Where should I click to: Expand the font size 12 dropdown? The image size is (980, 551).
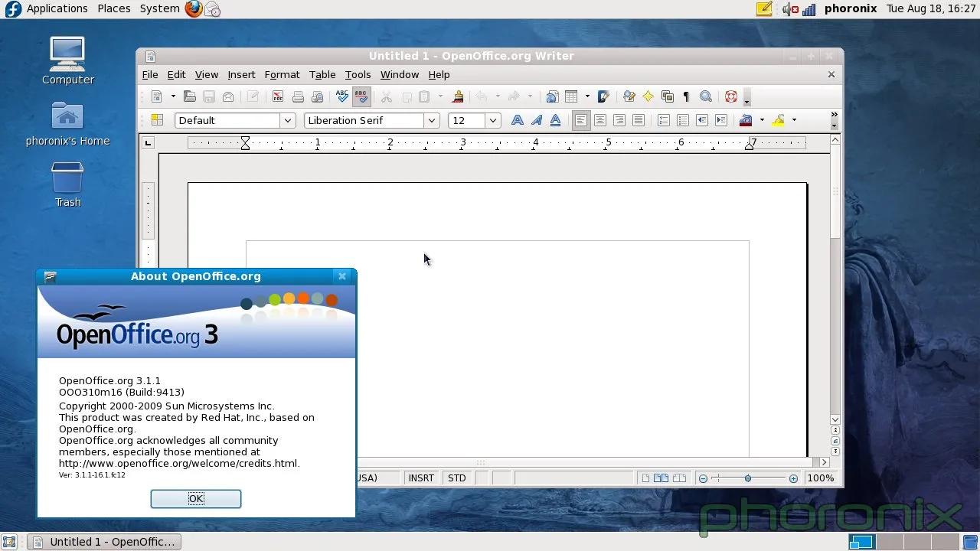point(493,120)
